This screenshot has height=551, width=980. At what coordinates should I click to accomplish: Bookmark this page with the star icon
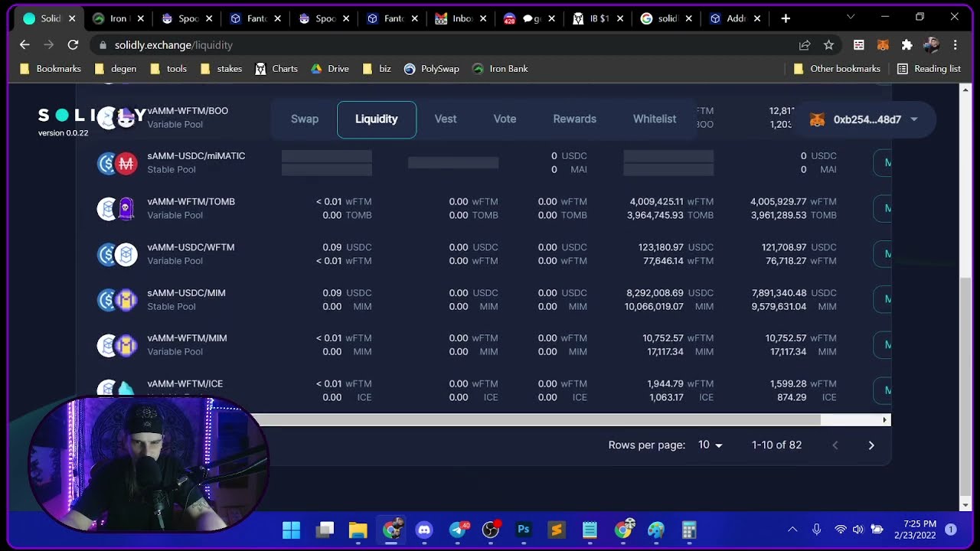coord(828,45)
